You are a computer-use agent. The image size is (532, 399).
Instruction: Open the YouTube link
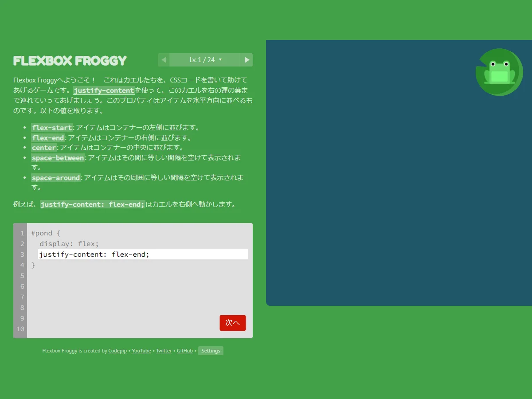141,351
